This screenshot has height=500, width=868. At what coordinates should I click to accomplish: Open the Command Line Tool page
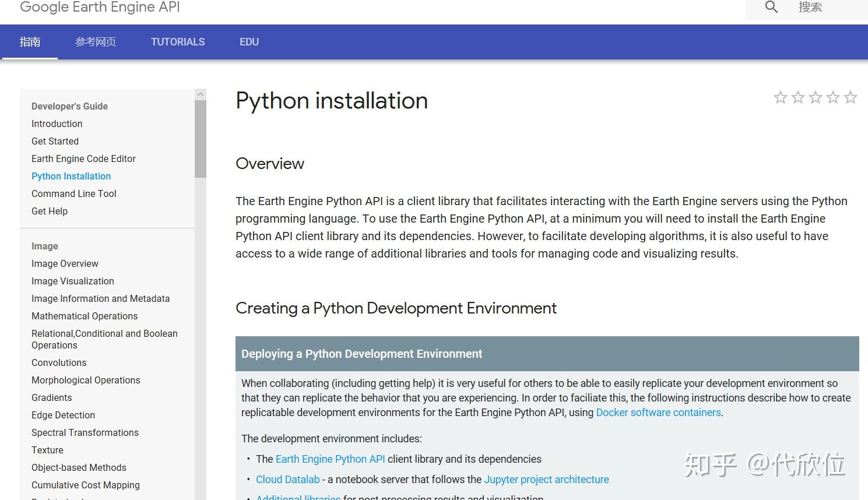coord(74,193)
